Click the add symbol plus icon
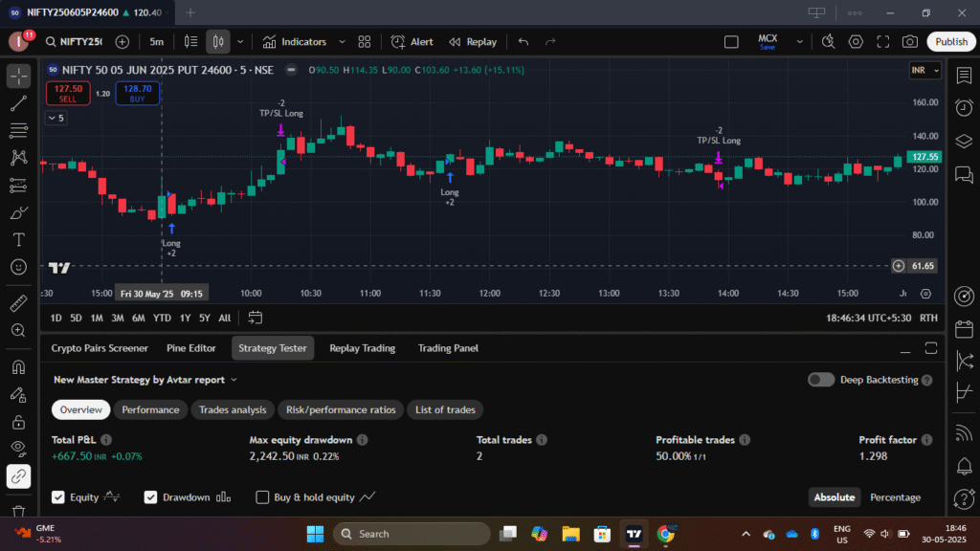This screenshot has height=551, width=980. [x=122, y=42]
